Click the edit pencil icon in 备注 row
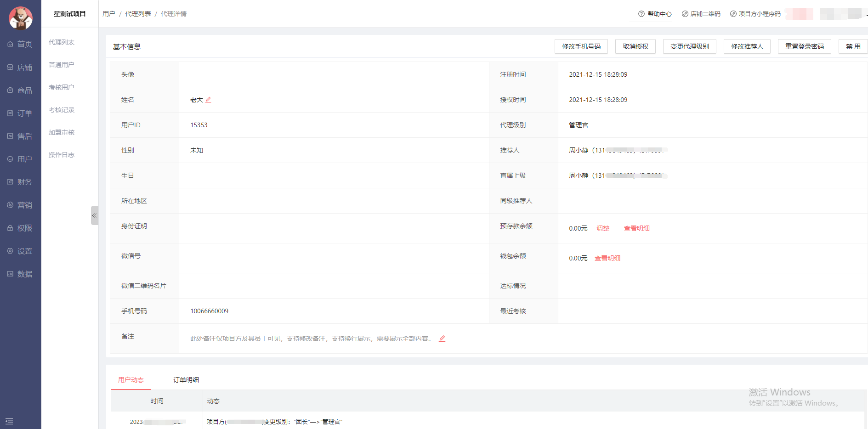 tap(442, 339)
